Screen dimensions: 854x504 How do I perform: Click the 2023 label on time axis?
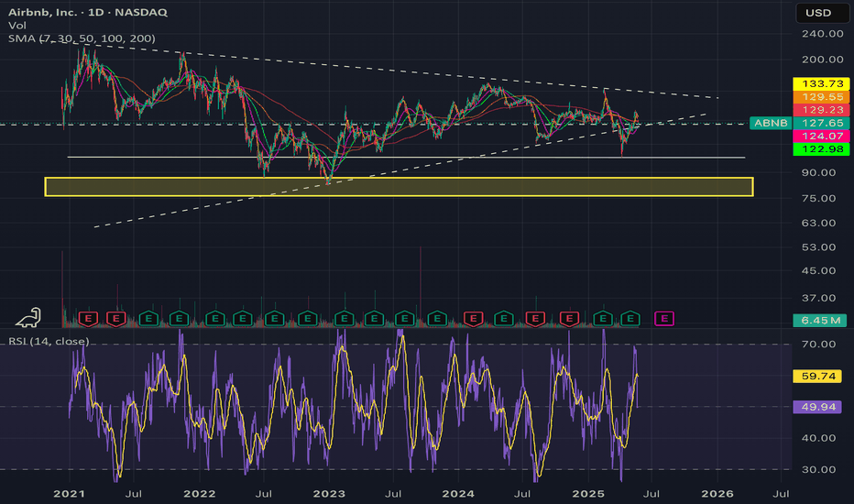click(x=329, y=494)
